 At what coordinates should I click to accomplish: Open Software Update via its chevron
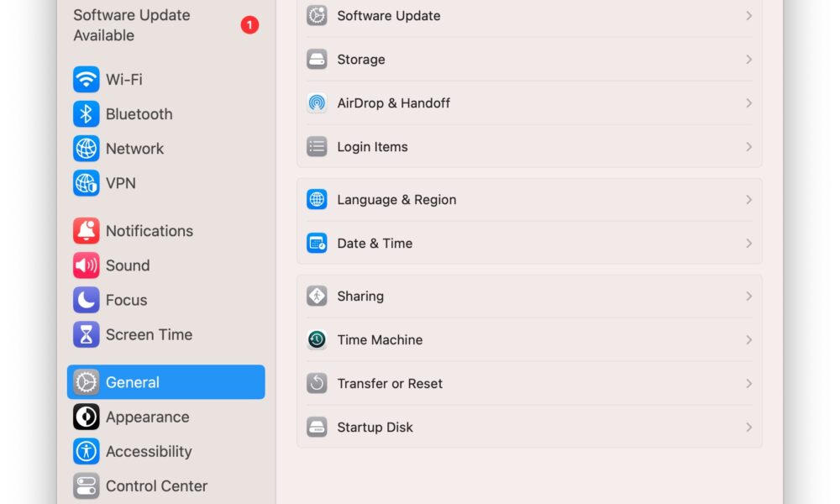(x=749, y=15)
